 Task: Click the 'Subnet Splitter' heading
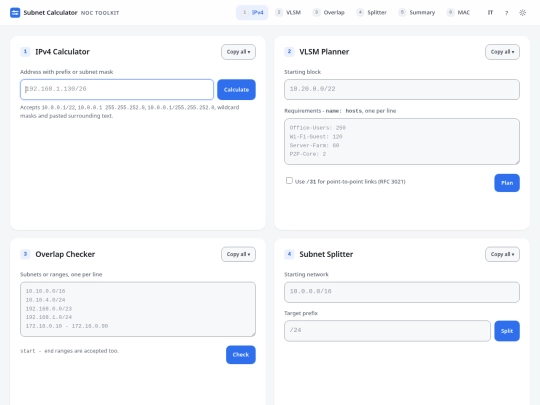(x=326, y=254)
